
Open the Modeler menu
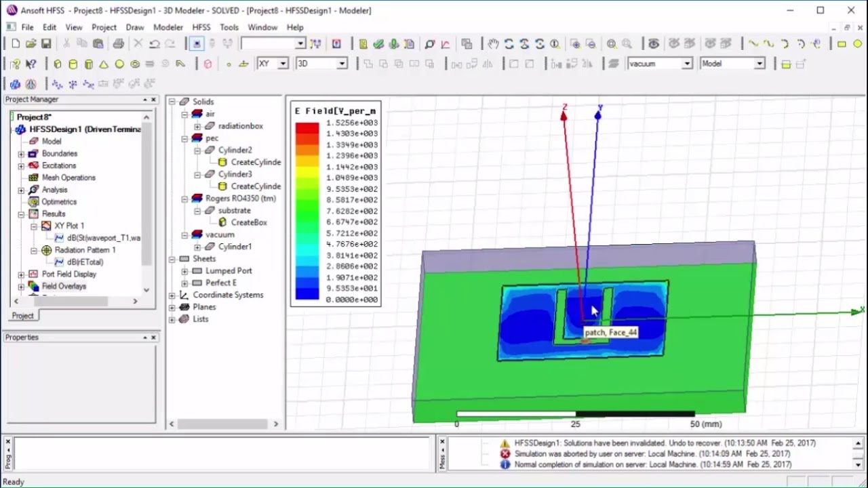tap(168, 27)
